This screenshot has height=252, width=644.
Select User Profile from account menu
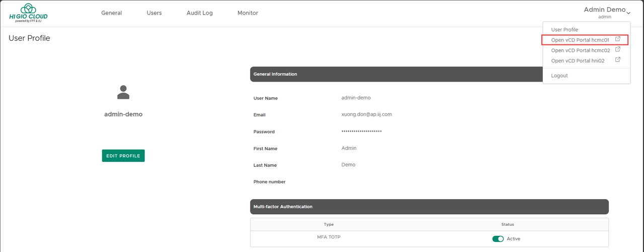coord(565,30)
